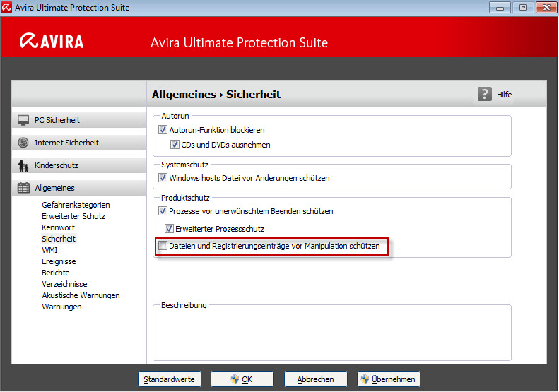This screenshot has width=559, height=392.
Task: Open Verzeichnisse settings
Action: tap(64, 284)
